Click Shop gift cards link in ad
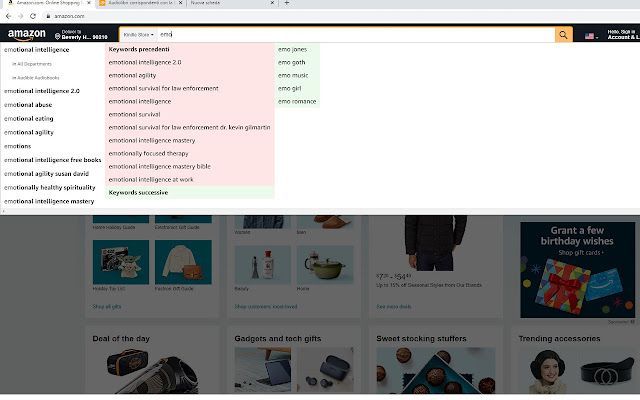Viewport: 640px width, 400px height. [581, 253]
